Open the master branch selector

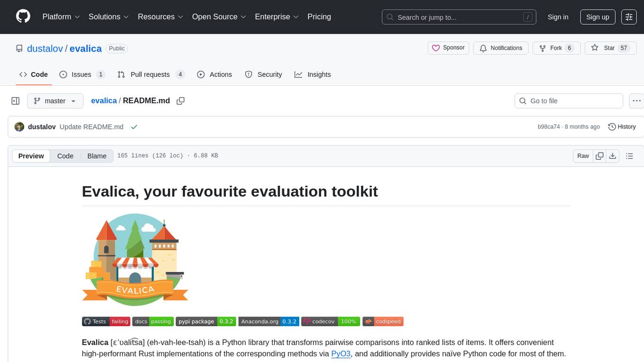coord(55,101)
